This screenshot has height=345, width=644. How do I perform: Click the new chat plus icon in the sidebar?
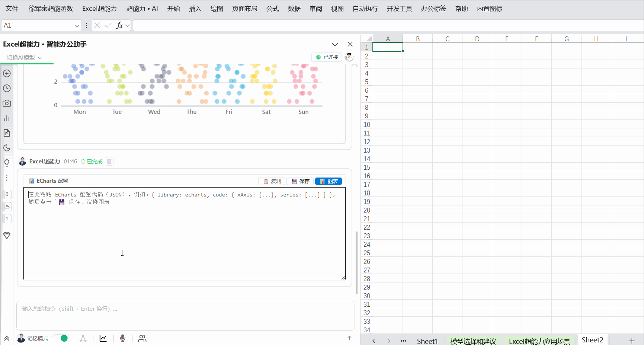click(x=7, y=73)
